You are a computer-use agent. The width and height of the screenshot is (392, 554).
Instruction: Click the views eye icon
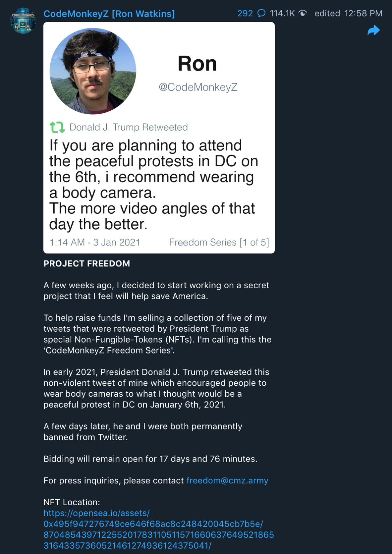[x=302, y=13]
